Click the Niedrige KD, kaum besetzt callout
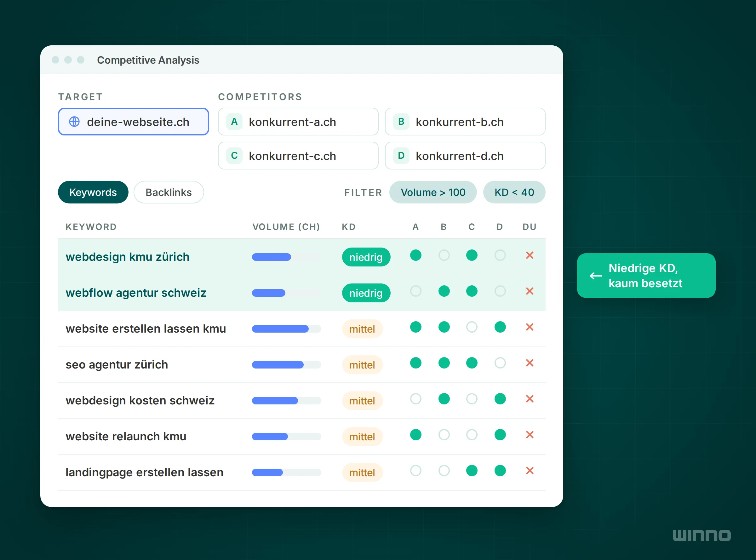 pyautogui.click(x=646, y=276)
